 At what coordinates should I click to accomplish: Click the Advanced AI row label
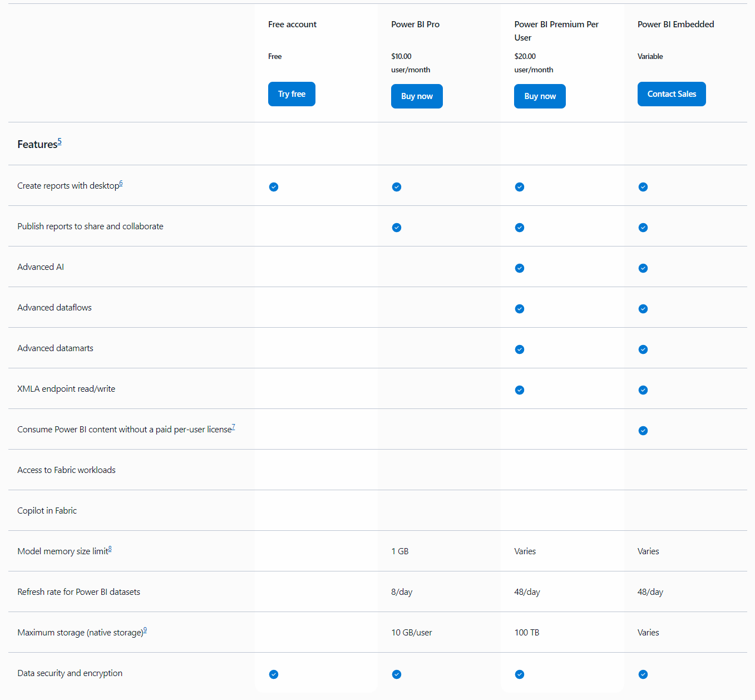click(x=41, y=267)
